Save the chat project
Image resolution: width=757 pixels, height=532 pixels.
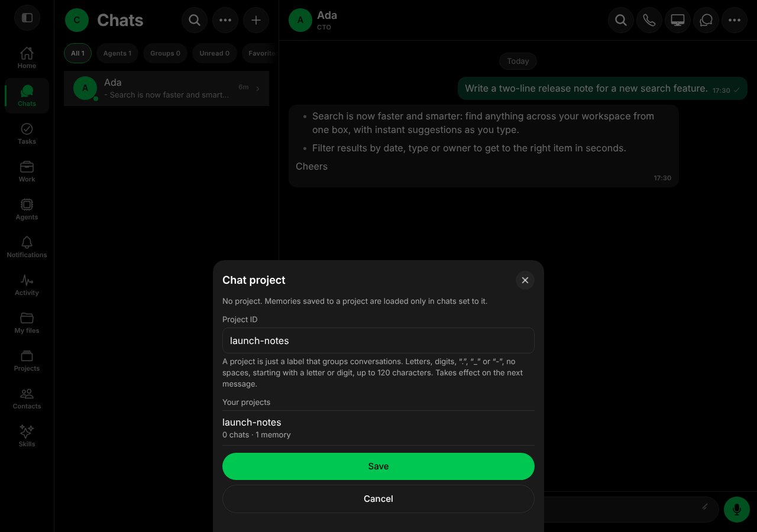pyautogui.click(x=378, y=466)
